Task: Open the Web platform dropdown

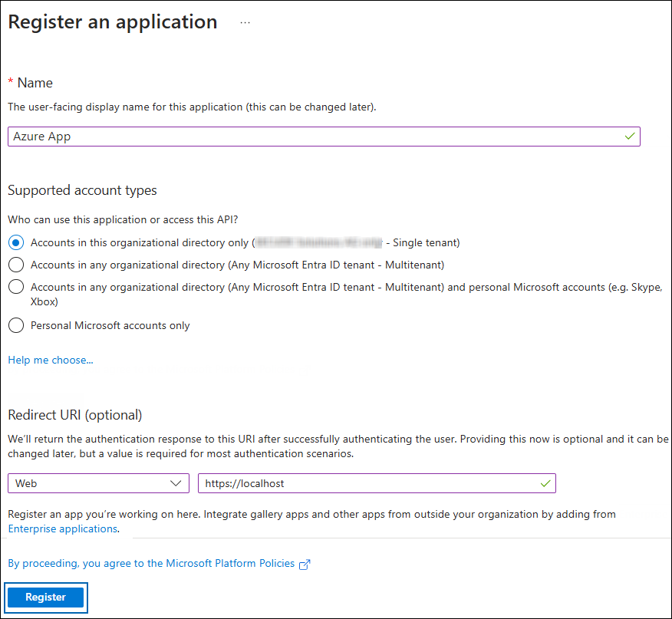Action: click(x=98, y=483)
